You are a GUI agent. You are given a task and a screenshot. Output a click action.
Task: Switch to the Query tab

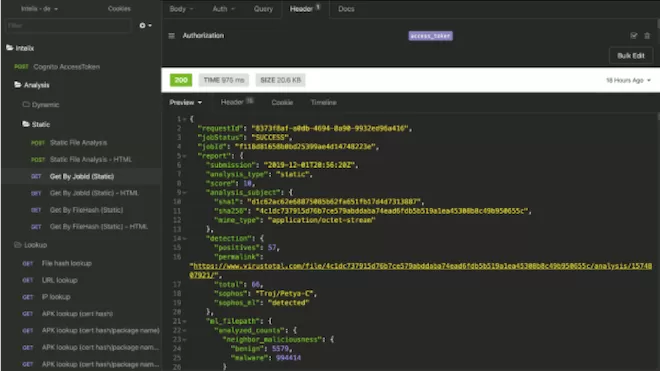click(x=263, y=9)
